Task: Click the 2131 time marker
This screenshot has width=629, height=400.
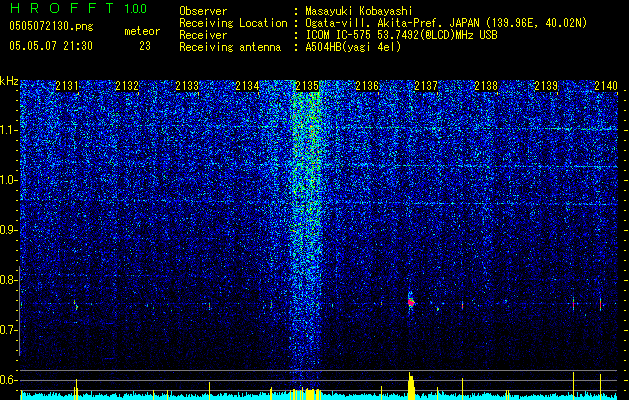Action: click(x=67, y=86)
